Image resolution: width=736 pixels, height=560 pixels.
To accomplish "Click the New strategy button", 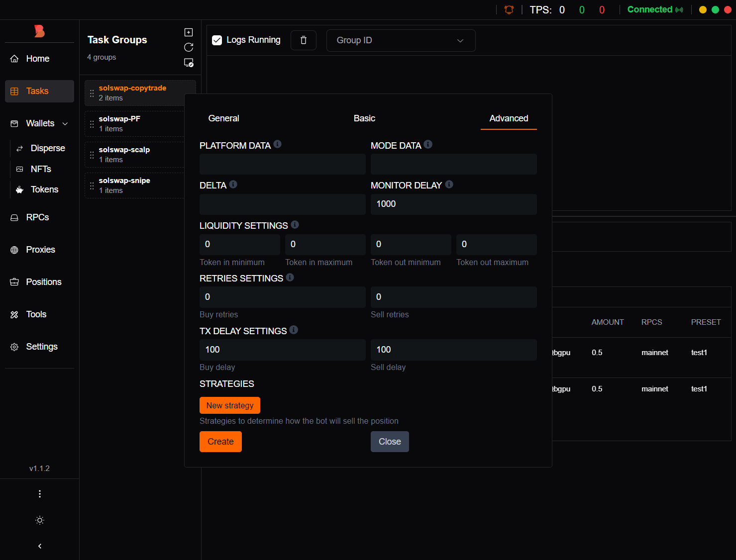I will point(230,405).
